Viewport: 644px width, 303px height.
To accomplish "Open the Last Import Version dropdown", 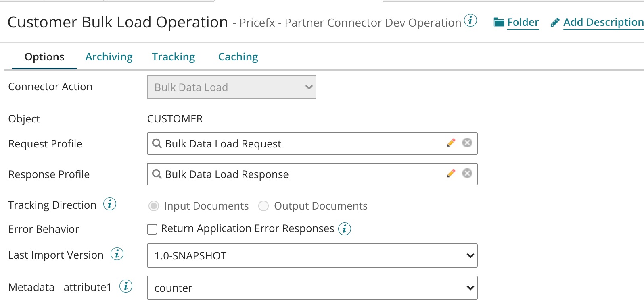I will [x=312, y=255].
